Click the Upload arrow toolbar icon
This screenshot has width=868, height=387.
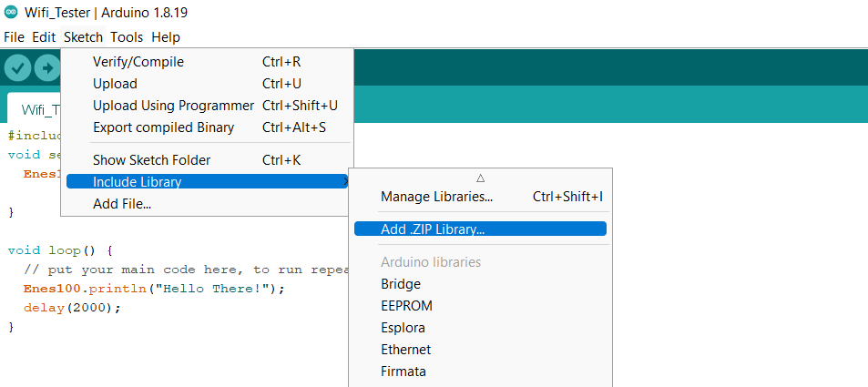47,68
